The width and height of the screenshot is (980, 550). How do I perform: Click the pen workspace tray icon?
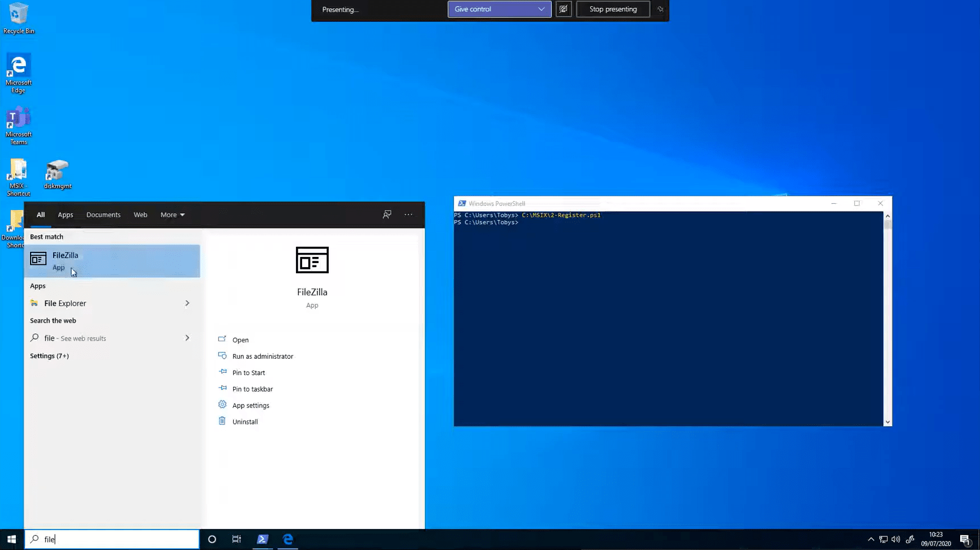tap(910, 539)
